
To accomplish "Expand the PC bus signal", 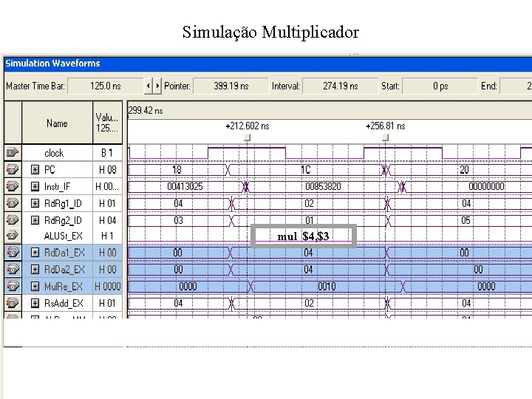I will coord(35,169).
